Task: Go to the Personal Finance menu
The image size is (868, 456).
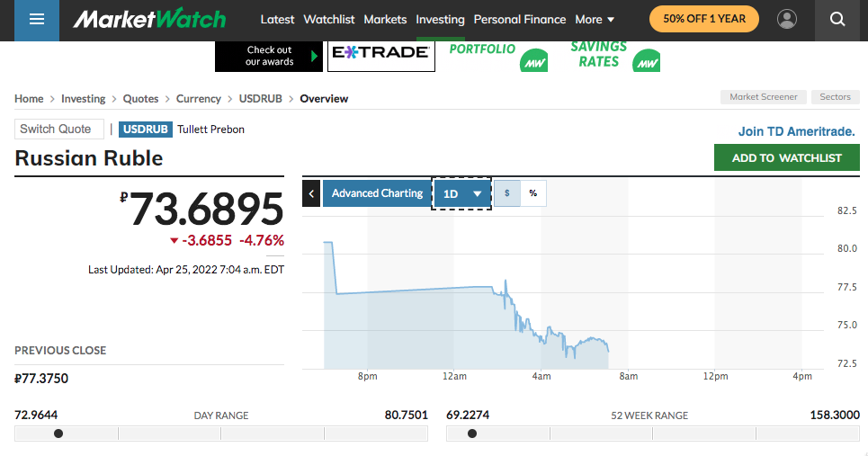Action: pos(520,19)
